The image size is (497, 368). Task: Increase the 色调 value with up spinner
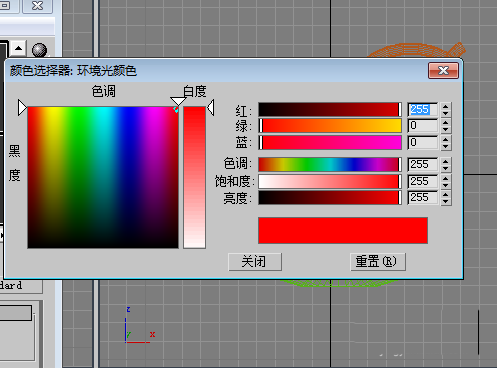446,161
